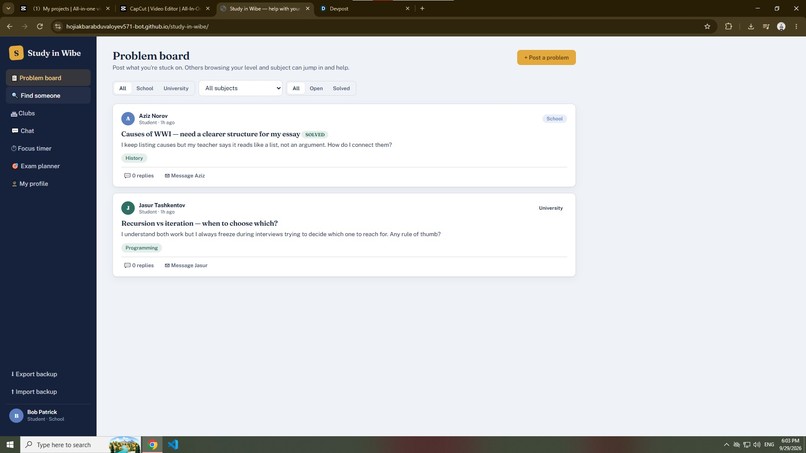This screenshot has width=806, height=453.
Task: Open the Windows Start menu
Action: (x=10, y=445)
